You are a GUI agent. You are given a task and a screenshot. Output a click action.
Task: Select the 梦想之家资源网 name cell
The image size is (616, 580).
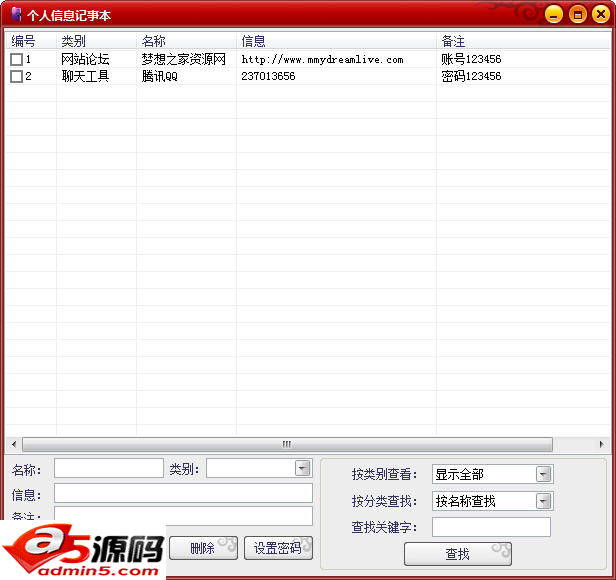click(183, 59)
